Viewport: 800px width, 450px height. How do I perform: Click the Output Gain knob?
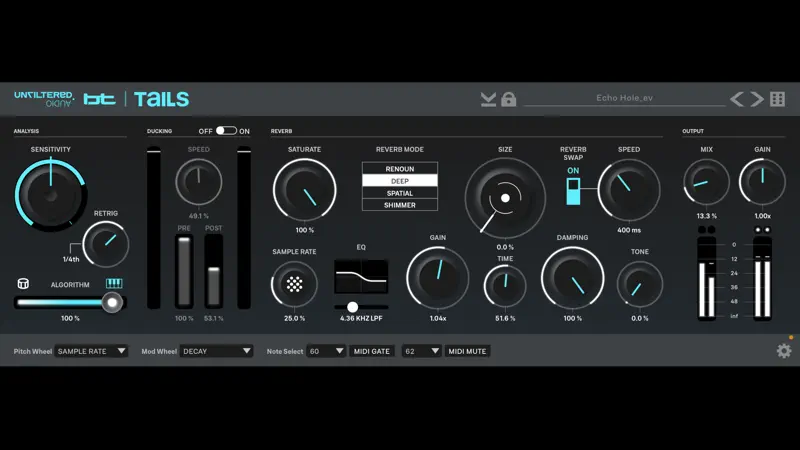762,182
